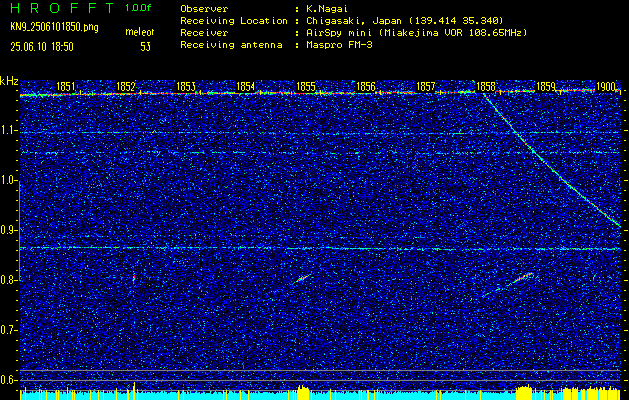Click the yellow intensity burst below 1855
The height and width of the screenshot is (400, 629).
pos(304,392)
